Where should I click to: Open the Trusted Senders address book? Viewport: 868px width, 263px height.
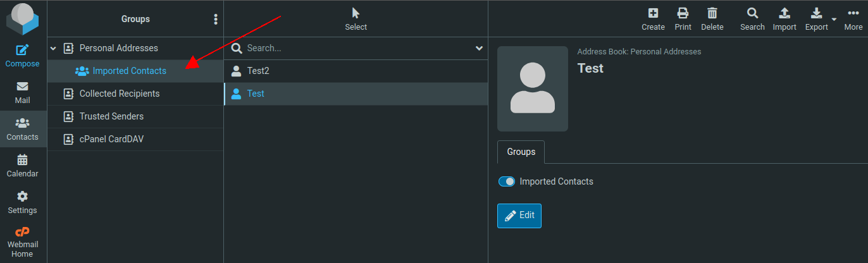click(111, 116)
